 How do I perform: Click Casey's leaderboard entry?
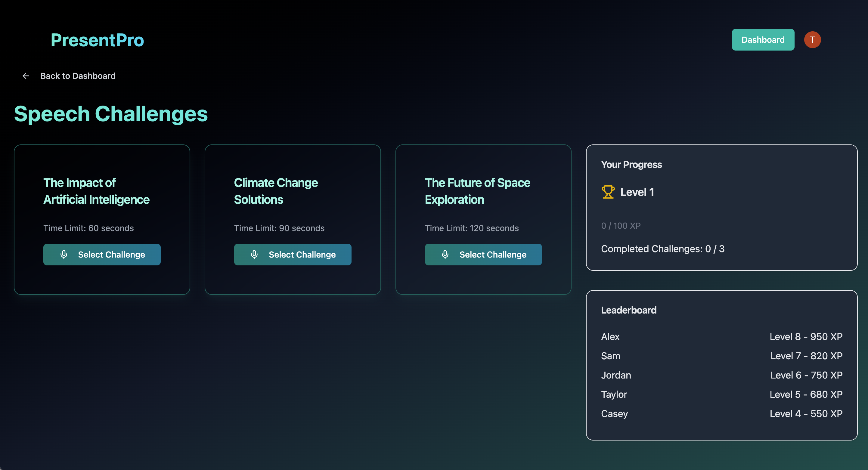click(x=614, y=413)
